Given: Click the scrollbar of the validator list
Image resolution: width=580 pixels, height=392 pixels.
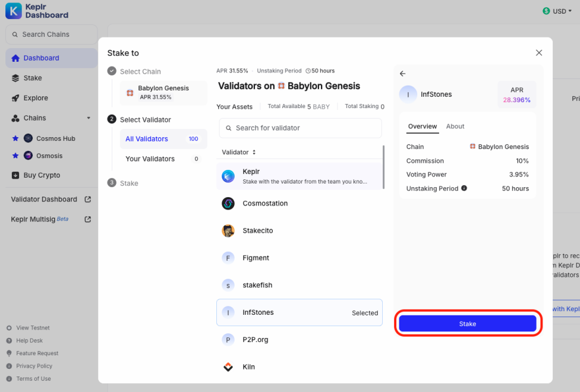Looking at the screenshot, I should click(383, 167).
